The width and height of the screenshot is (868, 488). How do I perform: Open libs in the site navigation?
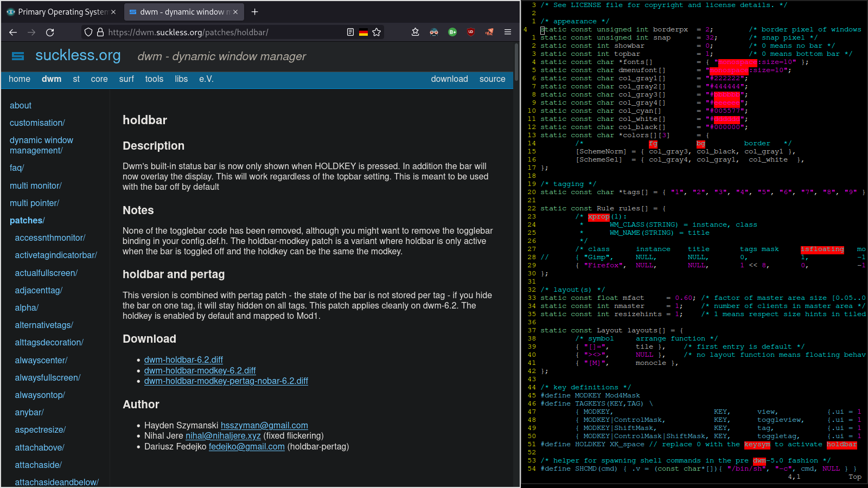coord(181,79)
